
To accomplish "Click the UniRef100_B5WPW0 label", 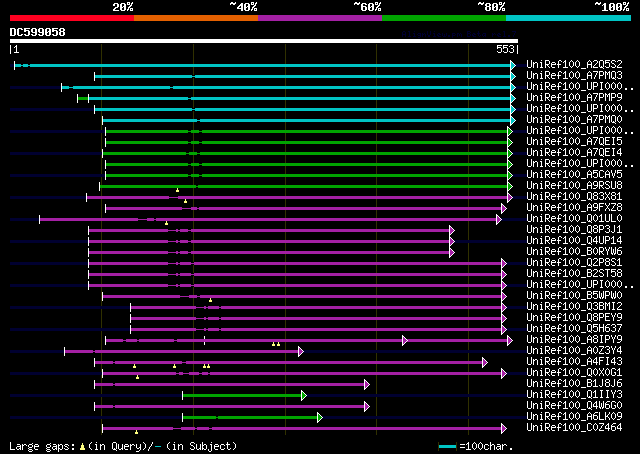I will point(574,296).
